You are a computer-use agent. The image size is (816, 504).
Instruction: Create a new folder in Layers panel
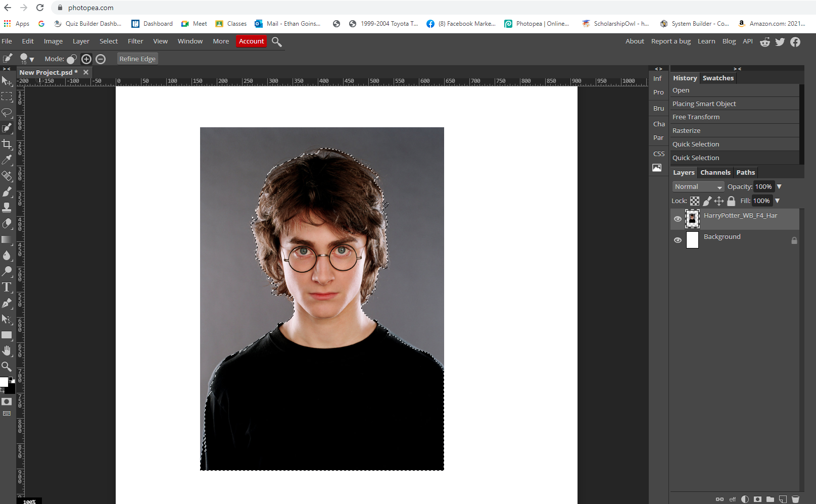(770, 499)
